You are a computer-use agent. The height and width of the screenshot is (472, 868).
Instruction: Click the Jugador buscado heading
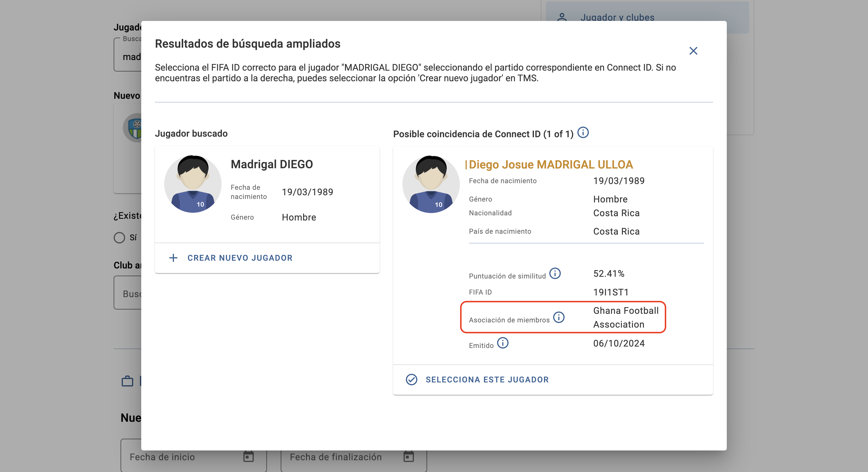191,134
